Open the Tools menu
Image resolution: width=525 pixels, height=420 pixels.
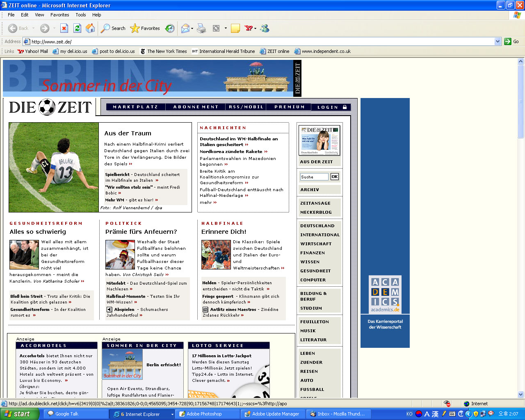(x=80, y=15)
